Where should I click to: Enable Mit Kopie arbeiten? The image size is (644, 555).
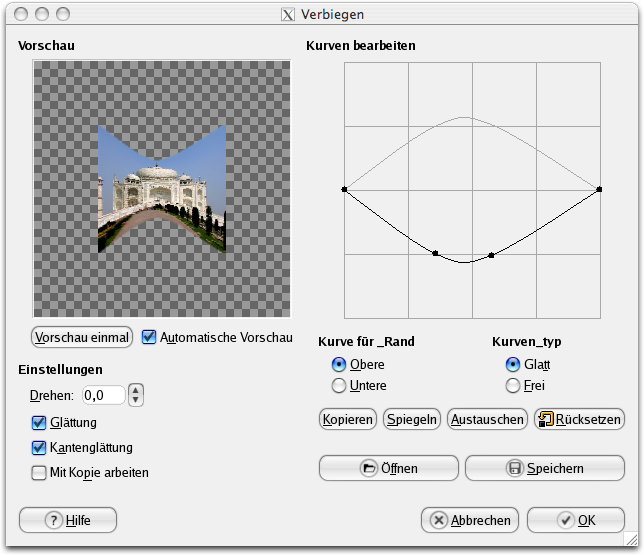(x=40, y=472)
